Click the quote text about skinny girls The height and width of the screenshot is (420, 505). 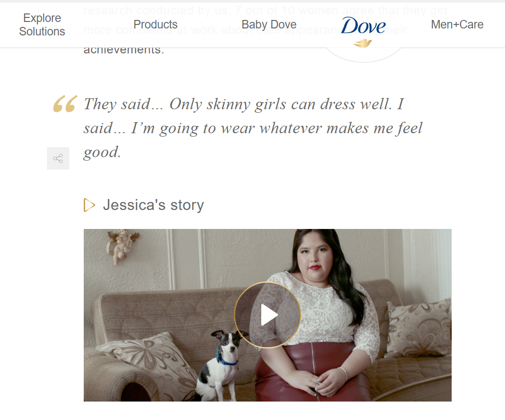253,128
